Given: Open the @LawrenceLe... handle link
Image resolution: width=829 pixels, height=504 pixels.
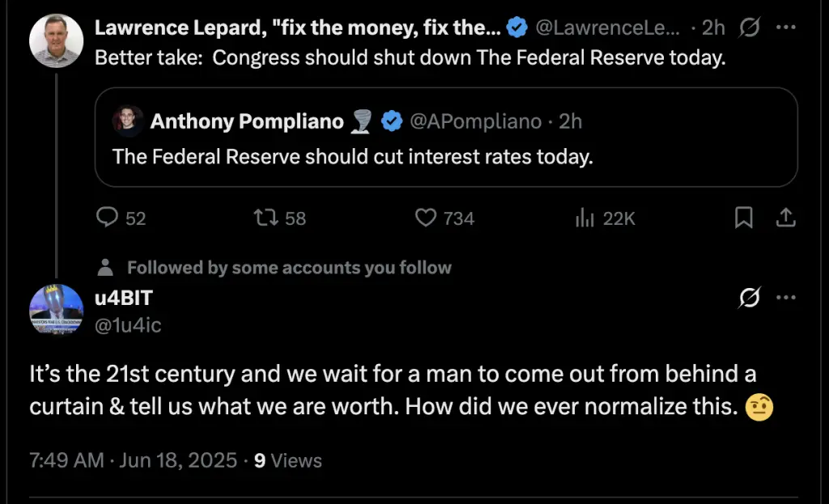Looking at the screenshot, I should click(x=607, y=28).
